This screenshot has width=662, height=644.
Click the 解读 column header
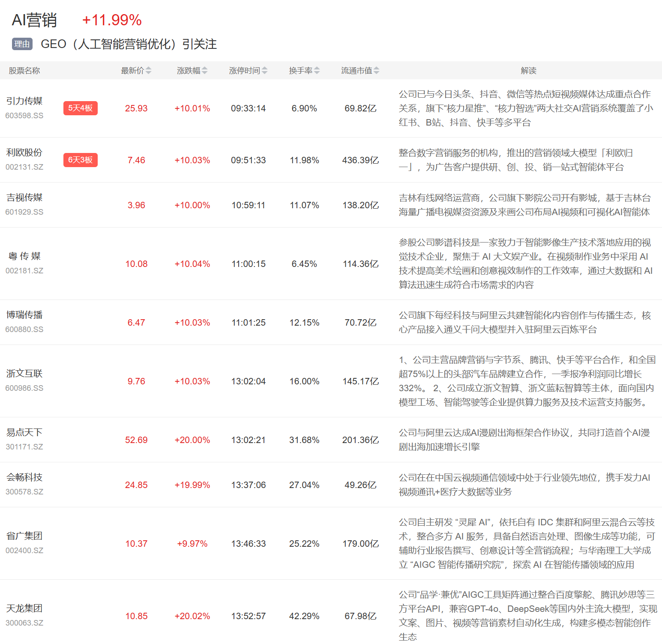tap(528, 71)
